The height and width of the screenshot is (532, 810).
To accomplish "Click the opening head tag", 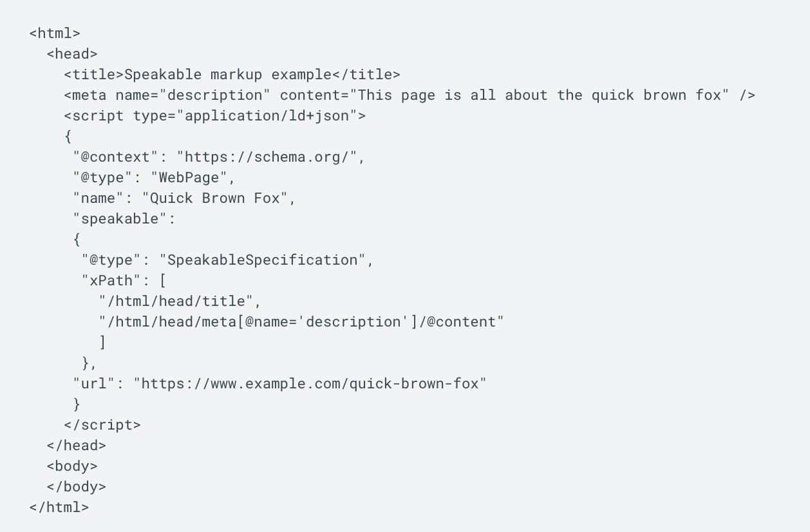I will [x=72, y=54].
